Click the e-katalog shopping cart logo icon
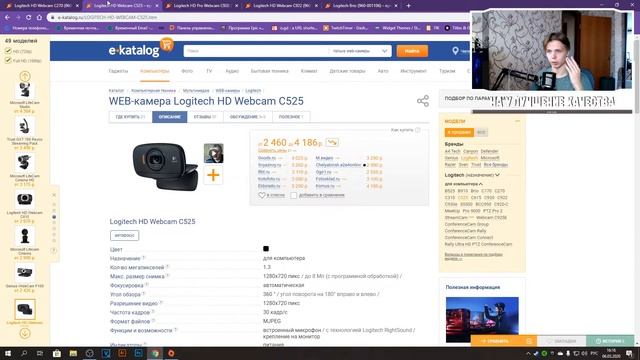The width and height of the screenshot is (640, 360). coord(167,44)
